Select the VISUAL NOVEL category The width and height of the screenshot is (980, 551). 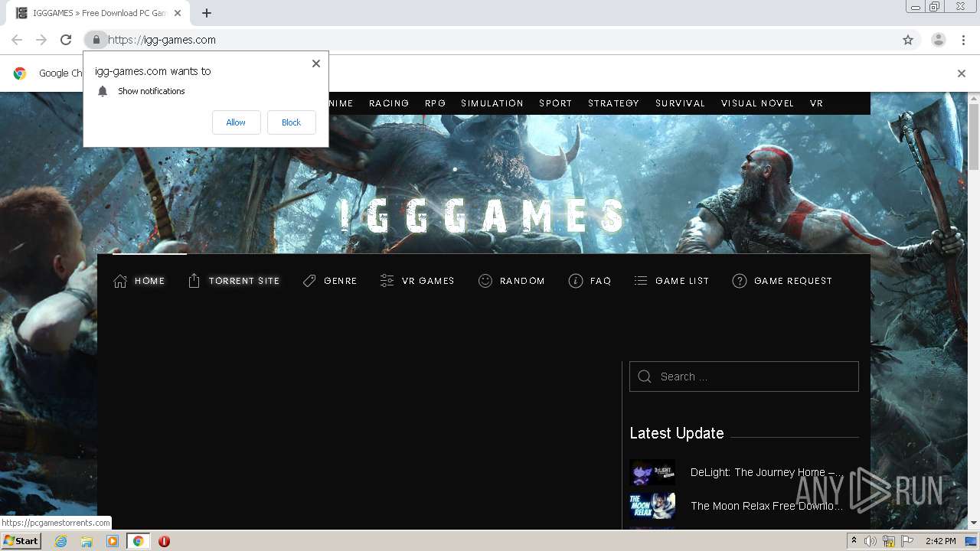[x=757, y=103]
